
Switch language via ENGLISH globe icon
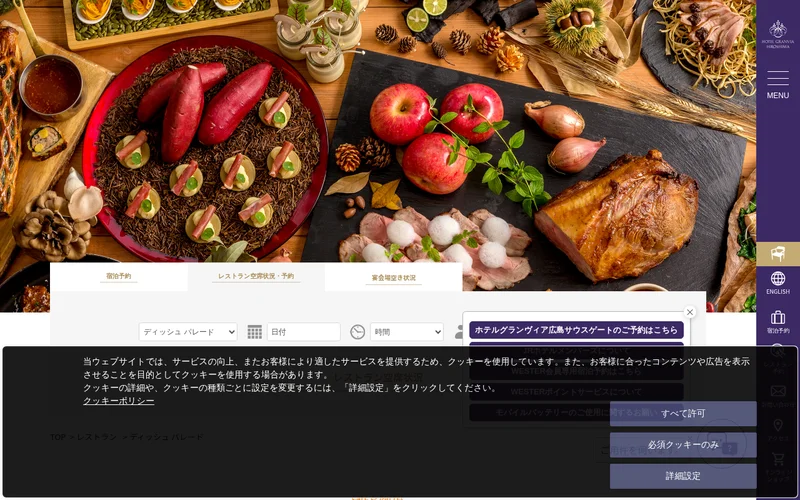[x=778, y=283]
